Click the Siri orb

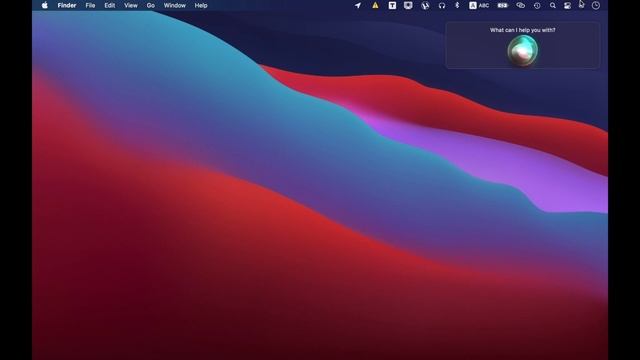(x=522, y=51)
